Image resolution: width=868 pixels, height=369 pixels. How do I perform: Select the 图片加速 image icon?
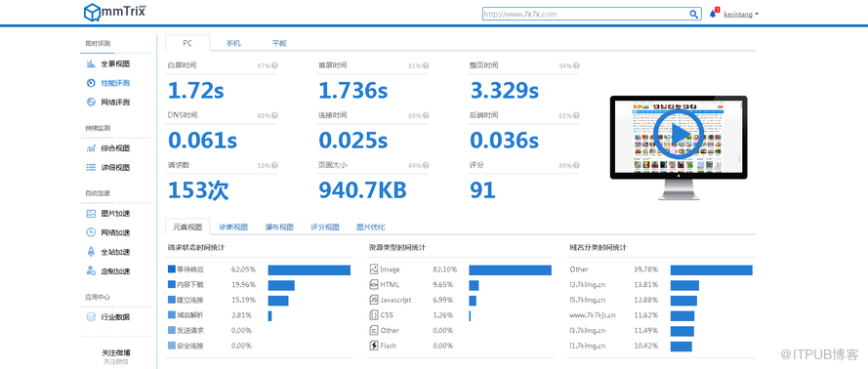[x=91, y=214]
